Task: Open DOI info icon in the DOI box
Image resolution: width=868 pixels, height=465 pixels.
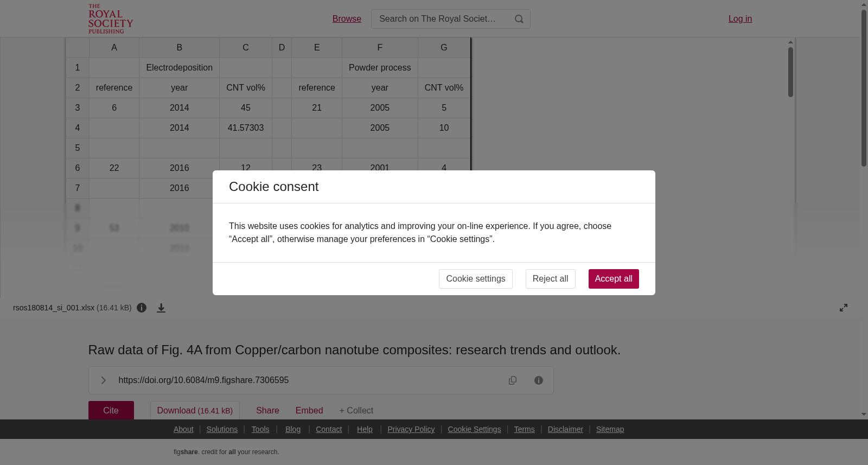Action: click(539, 380)
